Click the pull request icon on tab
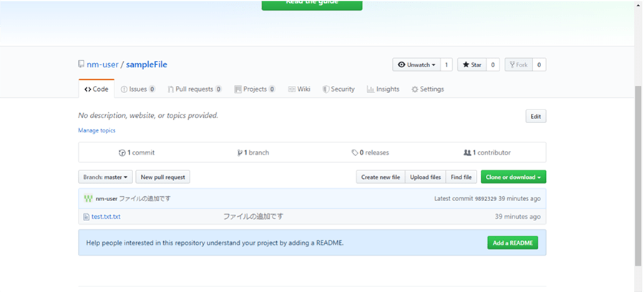This screenshot has width=644, height=292. [170, 89]
